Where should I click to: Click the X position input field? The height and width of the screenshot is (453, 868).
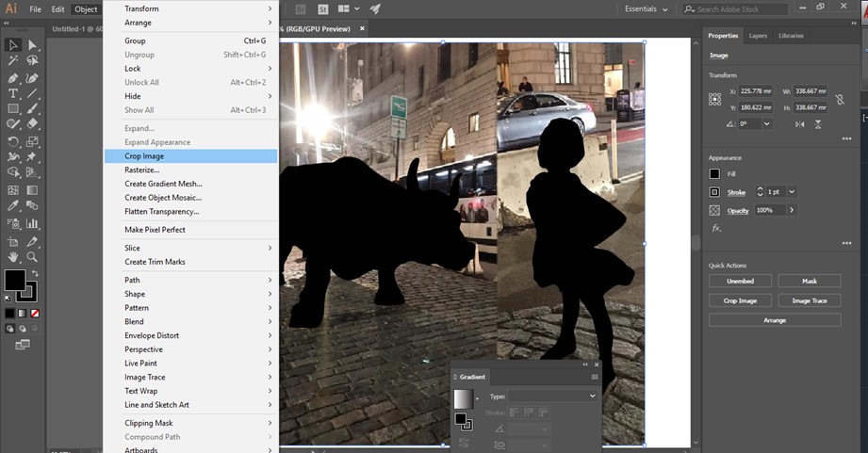(x=754, y=91)
